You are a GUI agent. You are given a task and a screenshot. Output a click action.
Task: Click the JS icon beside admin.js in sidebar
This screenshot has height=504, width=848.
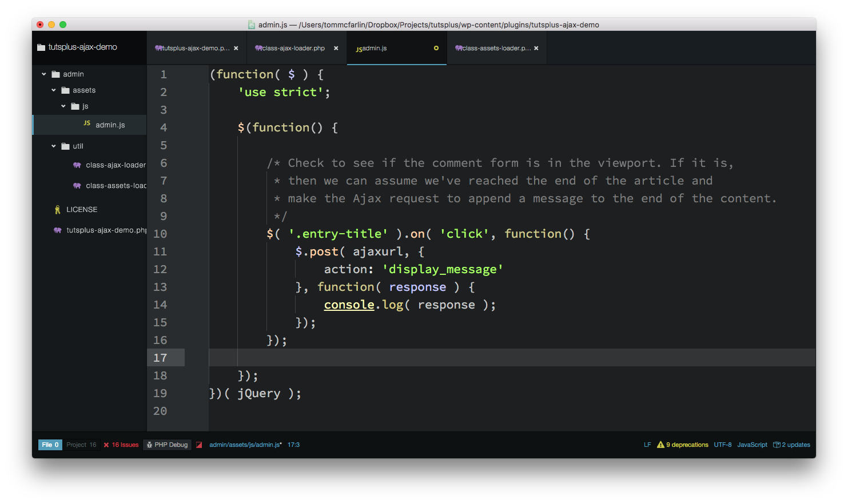[x=87, y=123]
